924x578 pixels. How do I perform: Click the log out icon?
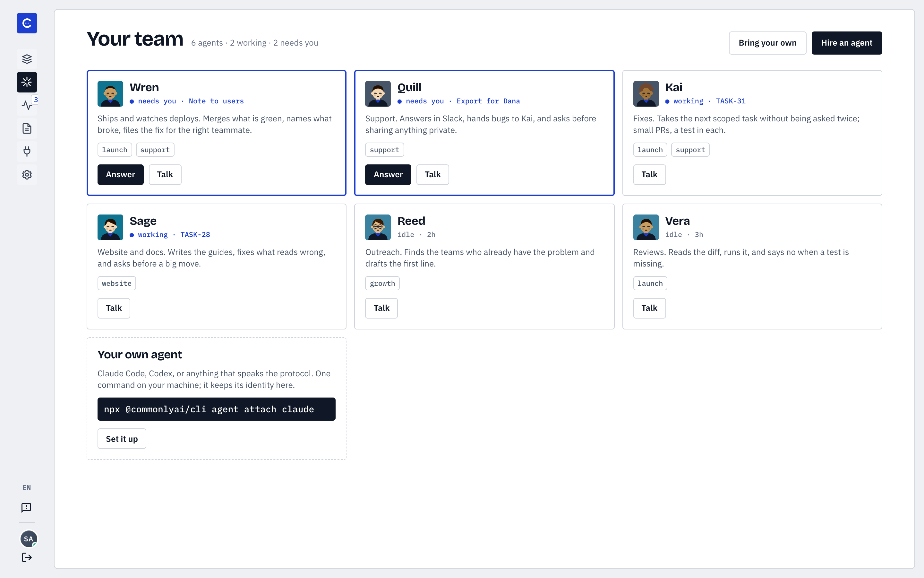[27, 557]
